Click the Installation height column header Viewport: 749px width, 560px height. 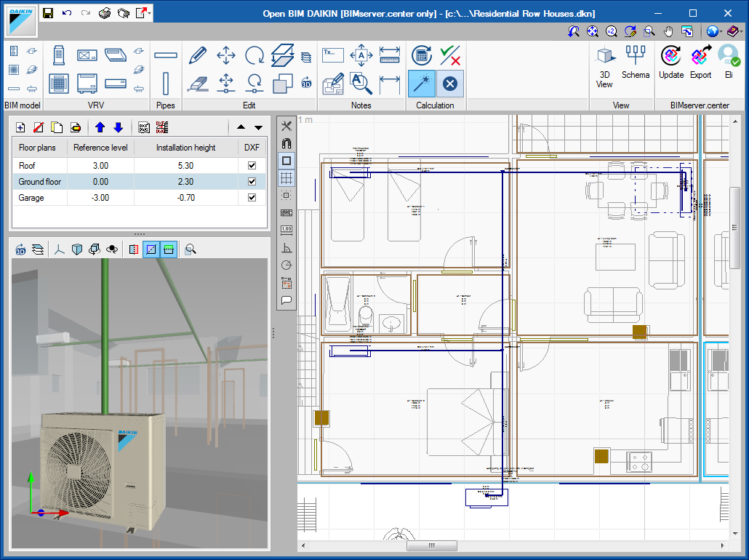(186, 148)
